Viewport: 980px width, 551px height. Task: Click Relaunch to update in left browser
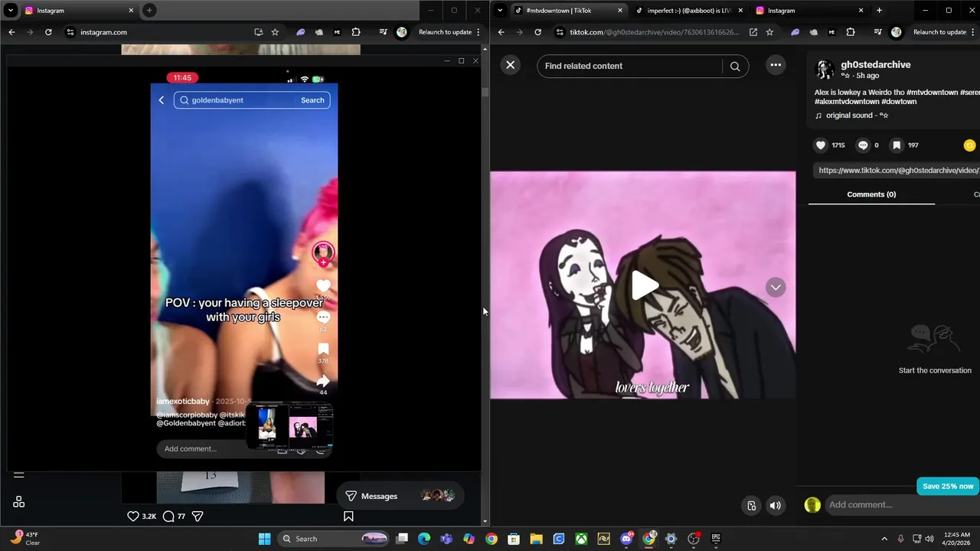pos(445,32)
